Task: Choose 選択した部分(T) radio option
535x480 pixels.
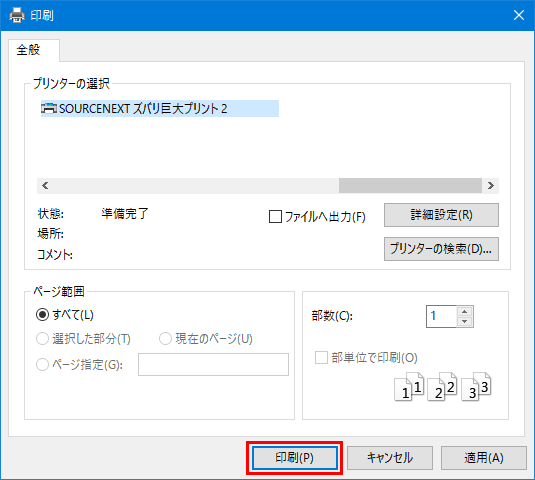Action: [42, 339]
